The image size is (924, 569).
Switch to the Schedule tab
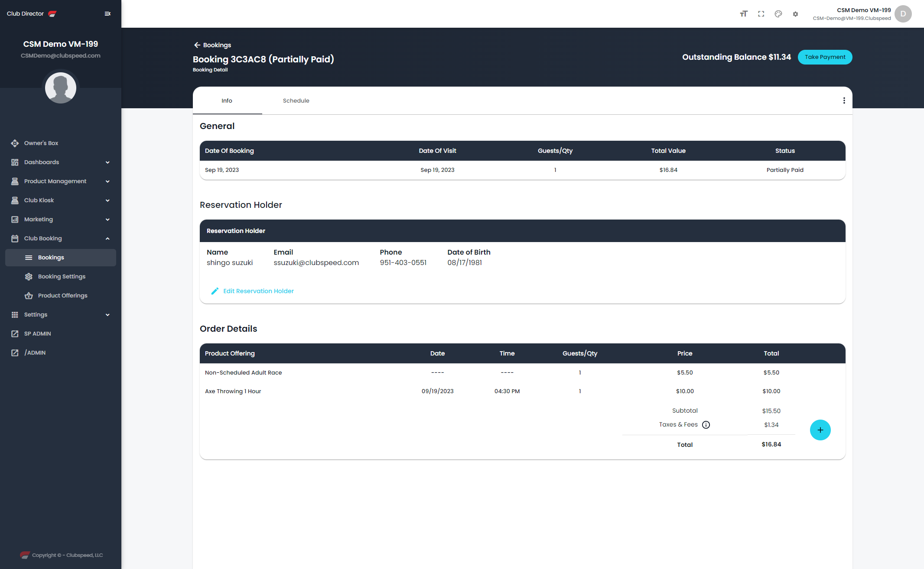pos(296,100)
